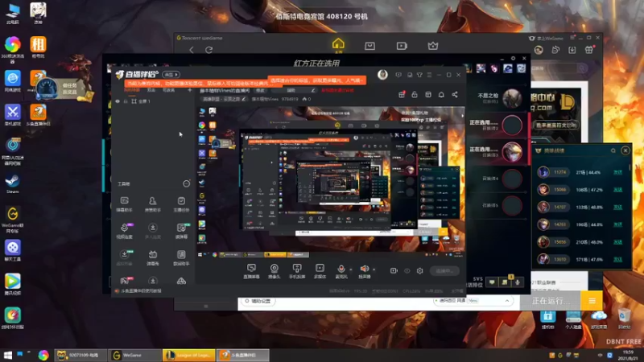Click the skin shirt icon in the title bar
This screenshot has width=644, height=362.
point(419,75)
